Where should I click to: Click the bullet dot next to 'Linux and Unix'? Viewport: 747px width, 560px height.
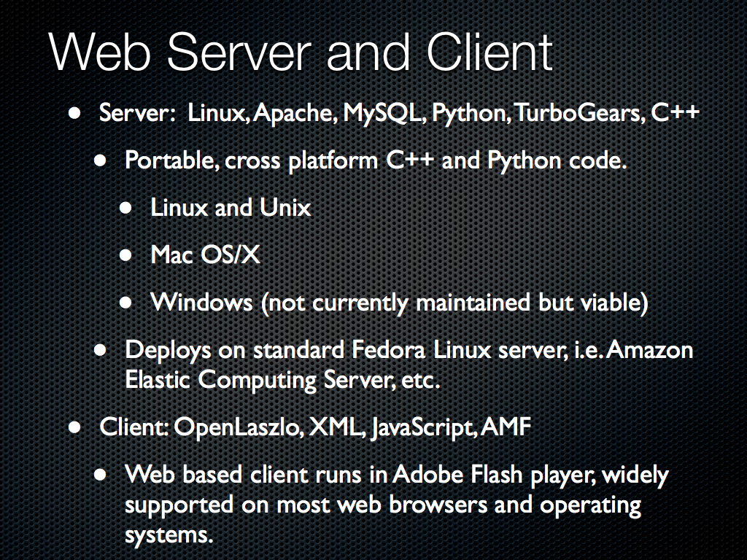(x=125, y=208)
